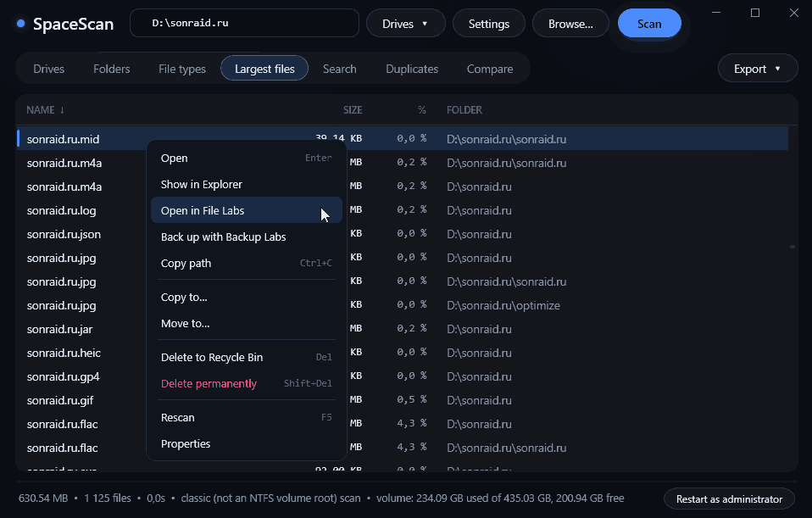Click the status text 1 125 files

[x=108, y=499]
